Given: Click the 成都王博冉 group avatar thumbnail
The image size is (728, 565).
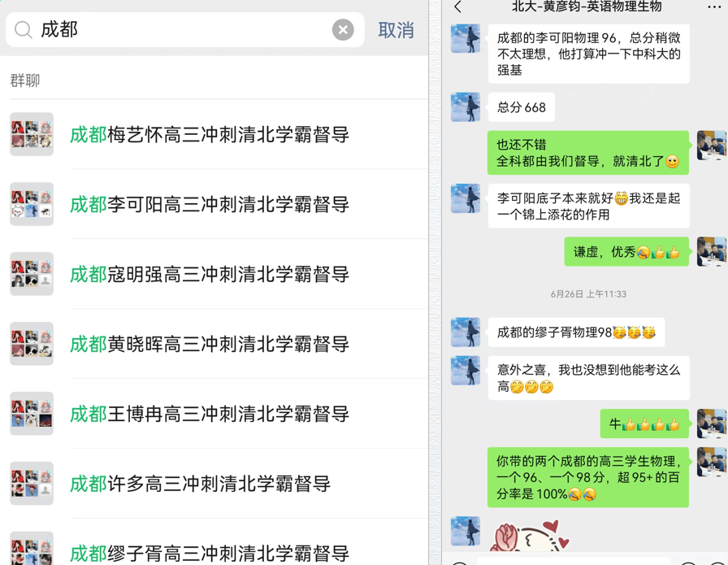Looking at the screenshot, I should [32, 414].
